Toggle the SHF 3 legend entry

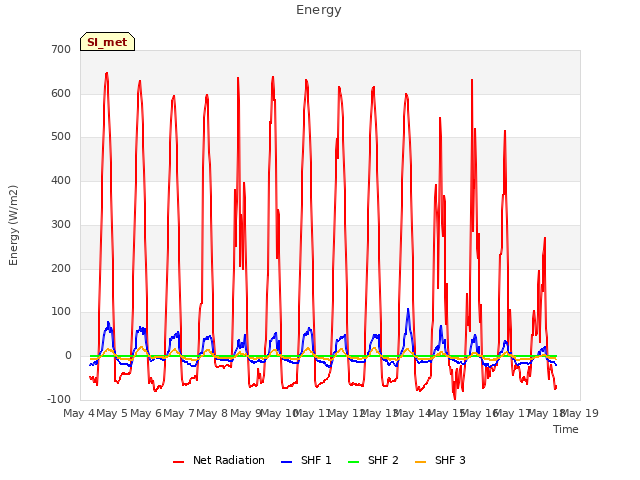coord(440,461)
